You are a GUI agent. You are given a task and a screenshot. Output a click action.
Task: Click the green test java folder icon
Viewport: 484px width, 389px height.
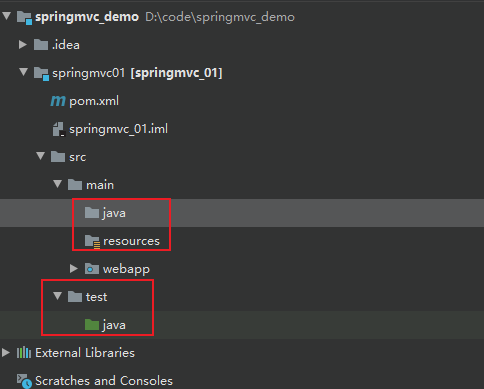(92, 325)
